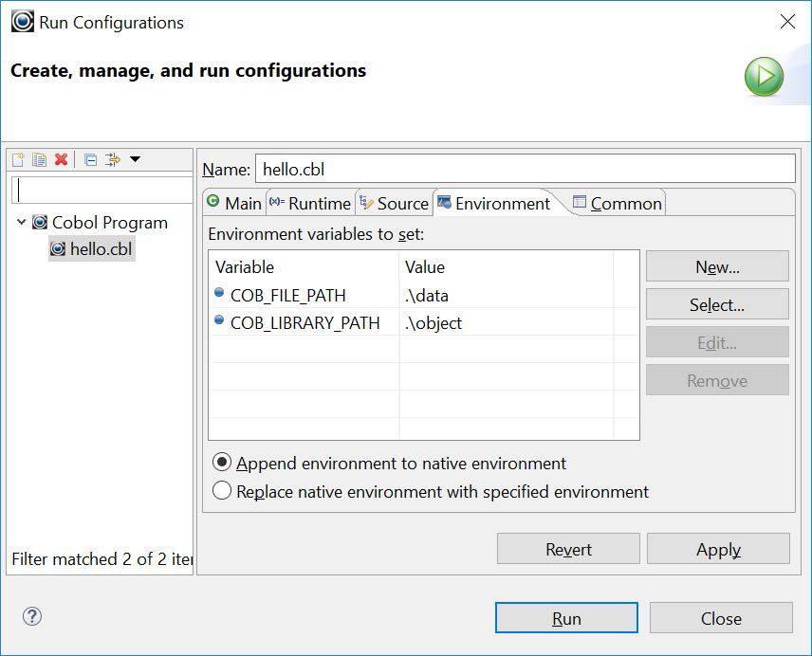Collapse the Cobol Program tree node

click(23, 223)
